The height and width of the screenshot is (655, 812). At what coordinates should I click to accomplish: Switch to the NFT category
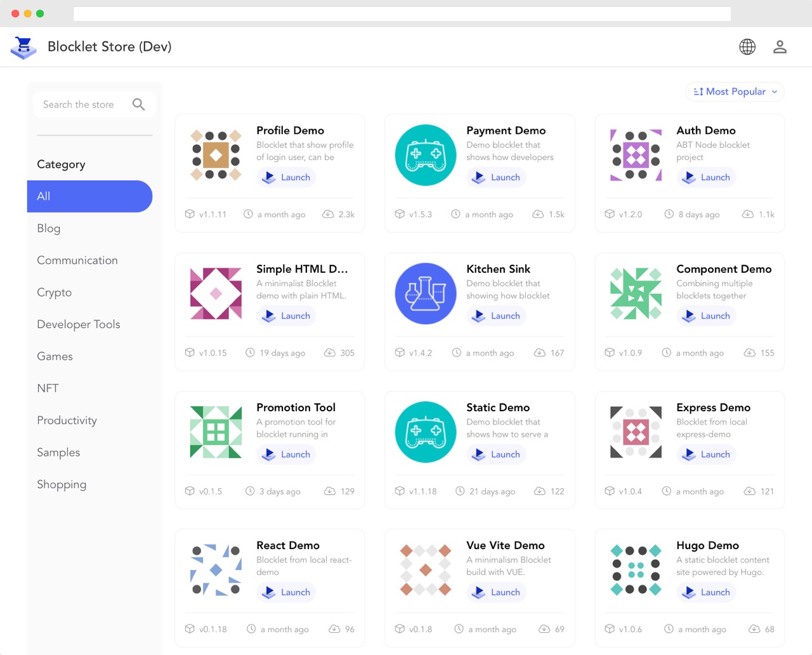(x=47, y=388)
